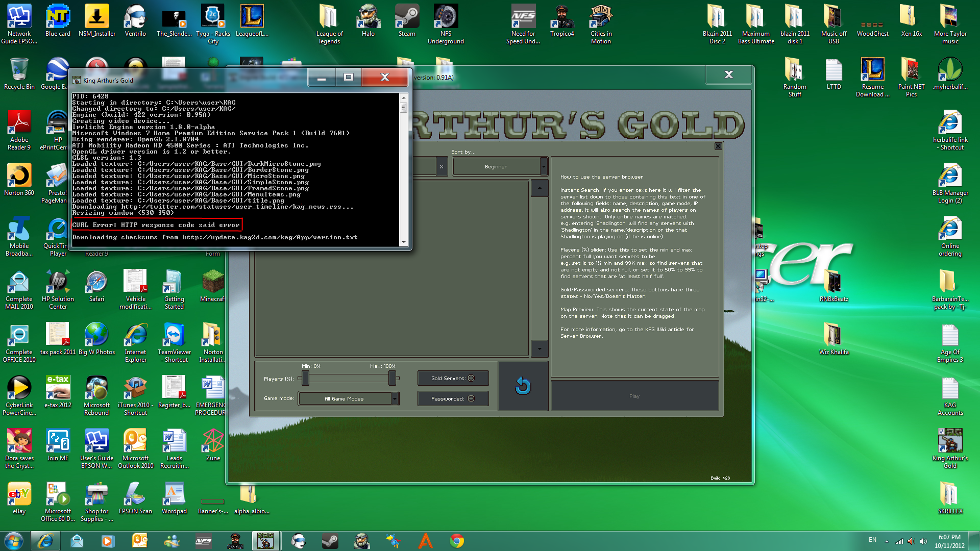Open the Network Guide EPSON shortcut
The height and width of the screenshot is (551, 980).
[x=19, y=23]
